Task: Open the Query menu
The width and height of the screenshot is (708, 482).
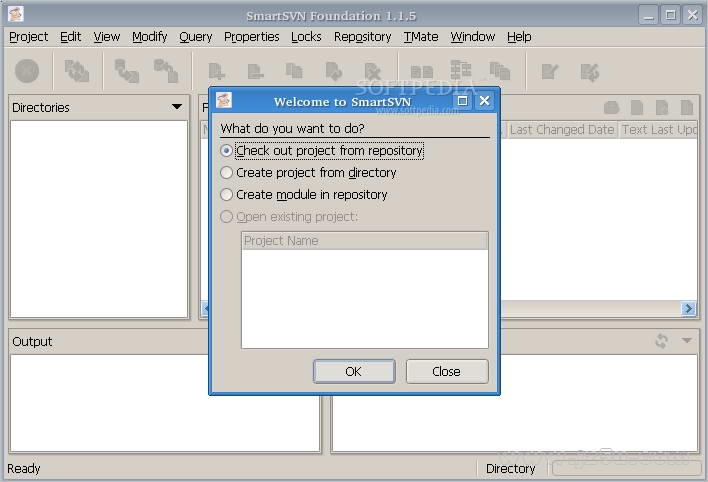Action: [196, 37]
